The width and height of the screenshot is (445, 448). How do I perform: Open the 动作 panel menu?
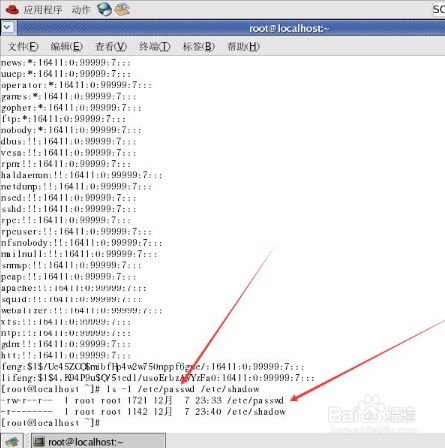pyautogui.click(x=81, y=10)
